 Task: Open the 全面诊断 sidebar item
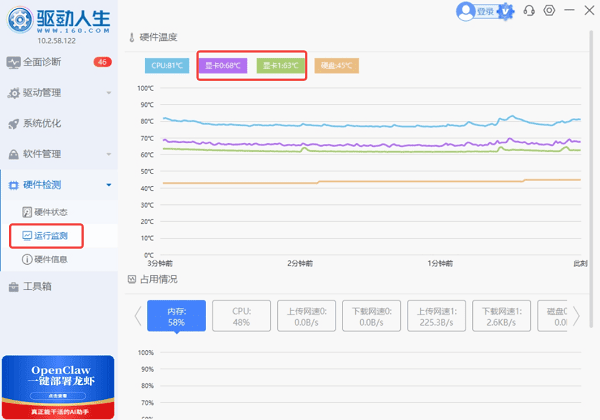(59, 62)
